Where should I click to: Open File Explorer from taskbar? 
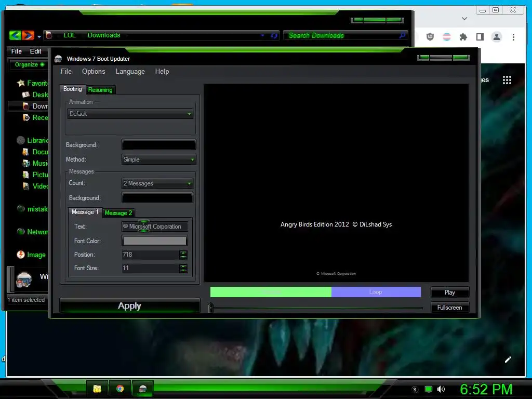pyautogui.click(x=97, y=389)
